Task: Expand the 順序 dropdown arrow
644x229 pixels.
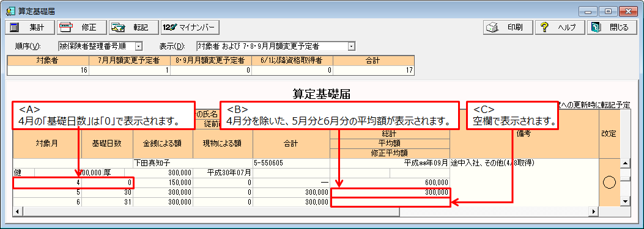Action: pyautogui.click(x=138, y=46)
